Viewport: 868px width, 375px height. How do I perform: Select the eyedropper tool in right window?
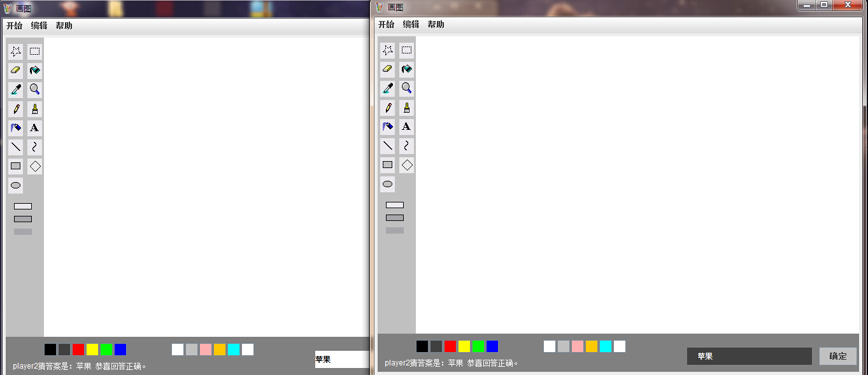tap(388, 88)
